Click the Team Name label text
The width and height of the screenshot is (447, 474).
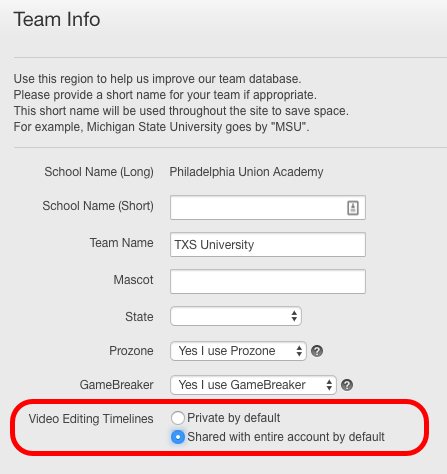click(122, 243)
